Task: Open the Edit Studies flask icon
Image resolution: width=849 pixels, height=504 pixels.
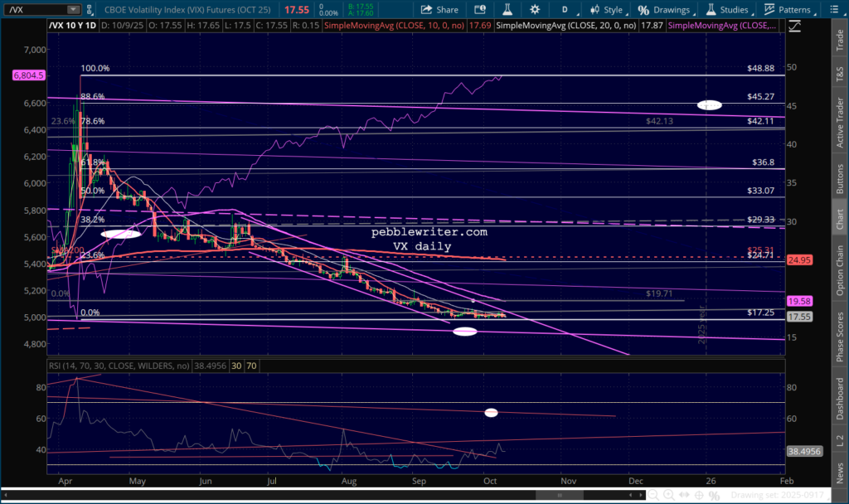Action: [x=507, y=9]
